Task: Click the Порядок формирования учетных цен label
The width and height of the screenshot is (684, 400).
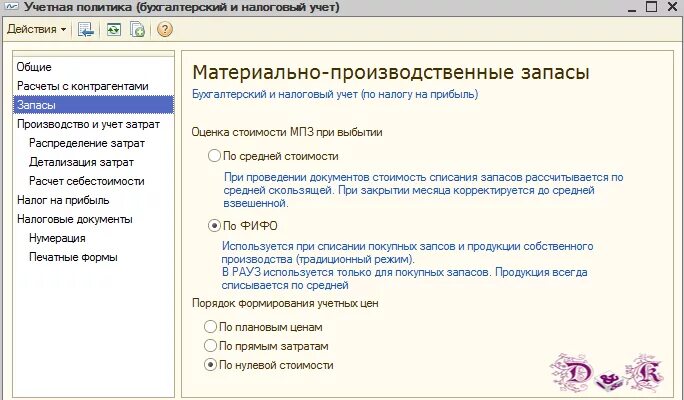Action: [285, 303]
